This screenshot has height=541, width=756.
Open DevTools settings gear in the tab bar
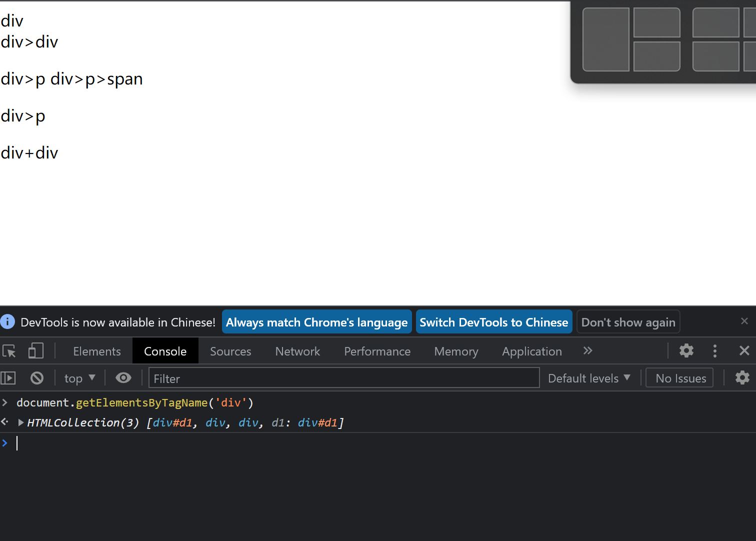[686, 350]
